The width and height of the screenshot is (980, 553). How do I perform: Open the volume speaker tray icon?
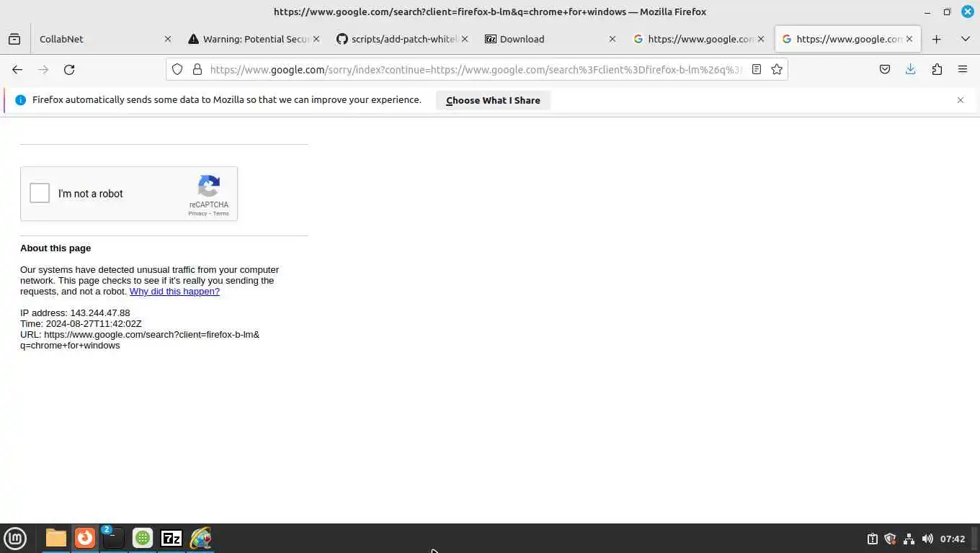[927, 539]
